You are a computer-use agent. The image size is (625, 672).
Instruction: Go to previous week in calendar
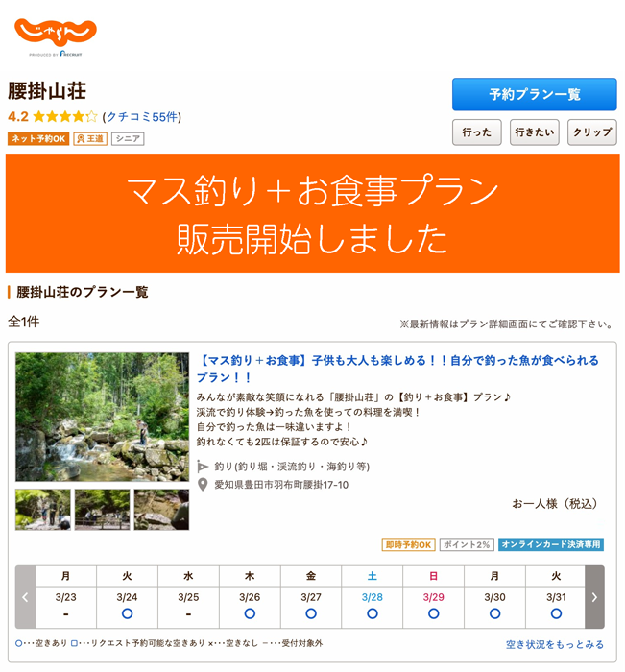click(25, 597)
